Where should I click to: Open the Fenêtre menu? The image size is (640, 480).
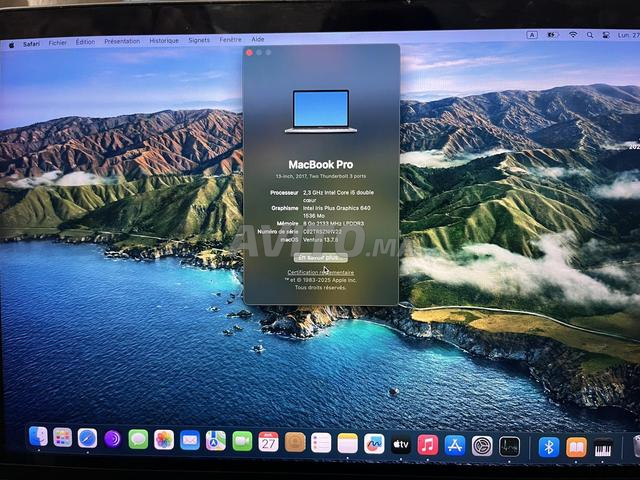coord(231,40)
